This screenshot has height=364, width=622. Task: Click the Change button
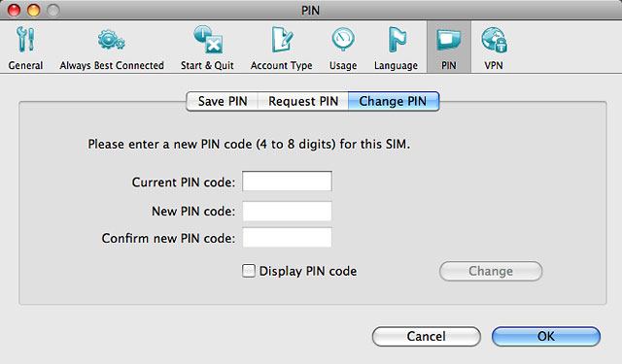[x=491, y=272]
